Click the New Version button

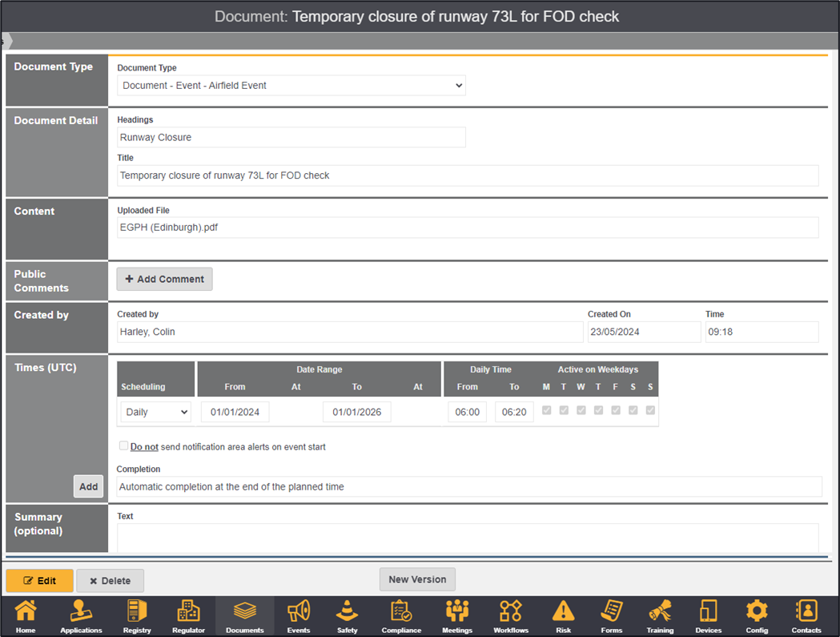click(x=417, y=579)
